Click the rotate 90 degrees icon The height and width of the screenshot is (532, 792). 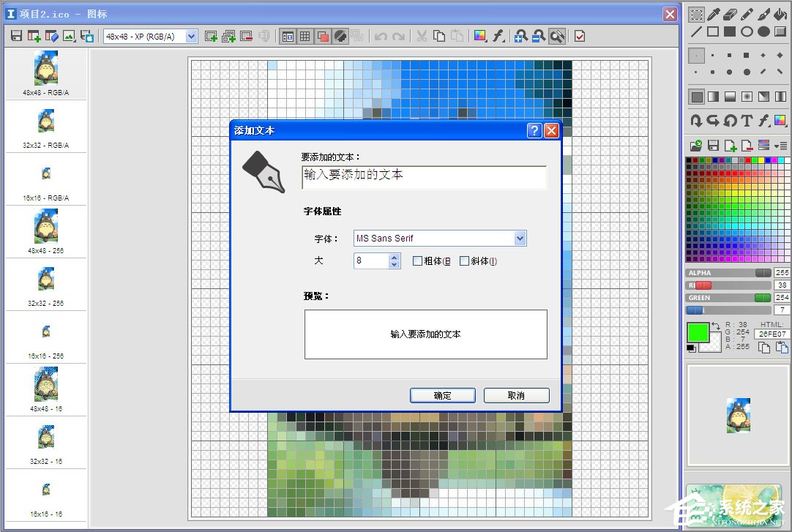pos(730,121)
